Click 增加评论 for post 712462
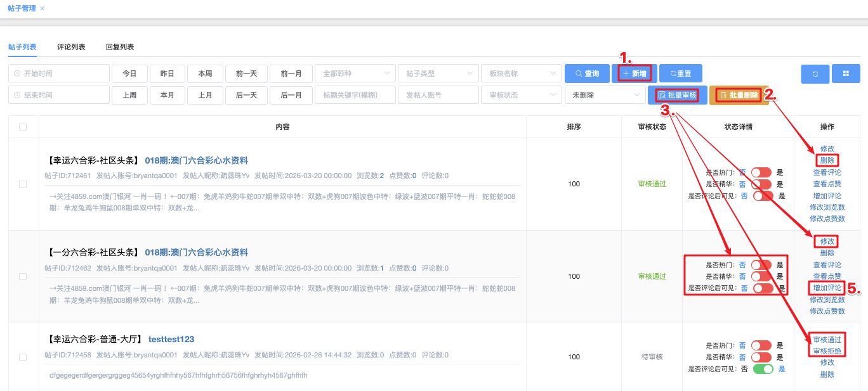Image resolution: width=868 pixels, height=391 pixels. point(827,288)
